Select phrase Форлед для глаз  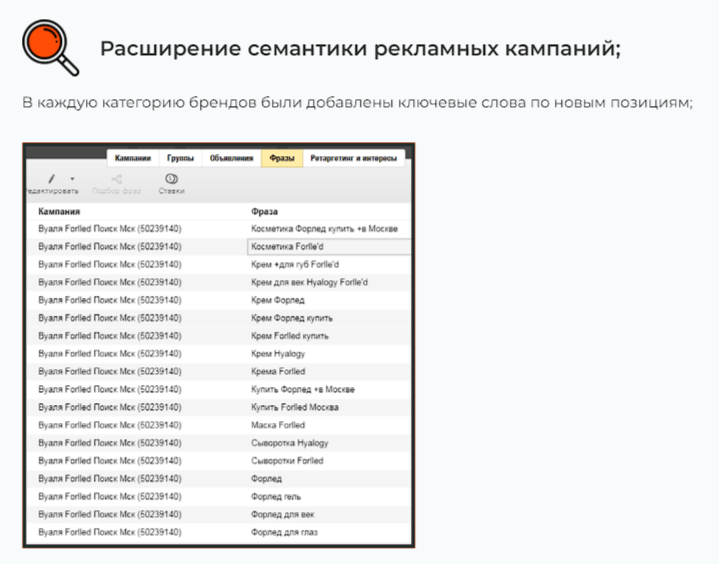(284, 532)
